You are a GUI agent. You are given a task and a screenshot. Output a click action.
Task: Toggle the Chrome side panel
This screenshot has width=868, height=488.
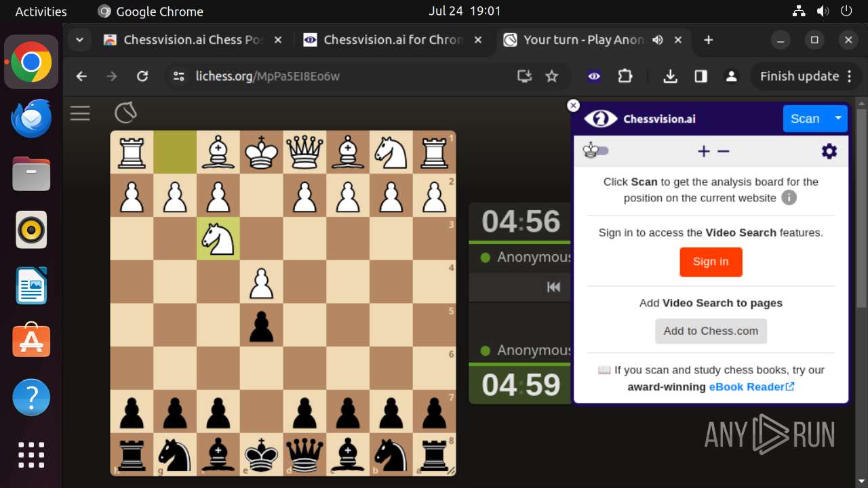click(701, 77)
